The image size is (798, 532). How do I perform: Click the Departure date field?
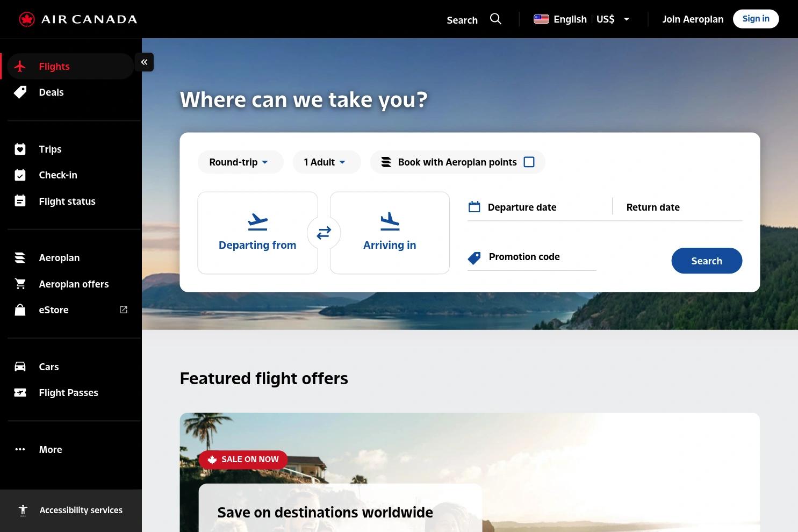click(539, 207)
